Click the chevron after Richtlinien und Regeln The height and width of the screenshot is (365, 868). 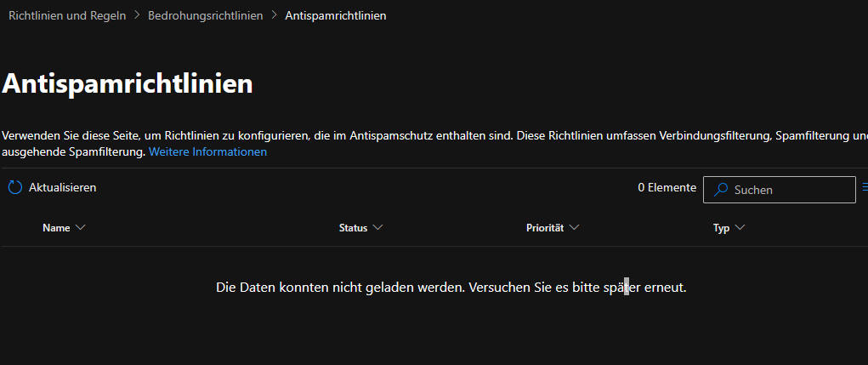pyautogui.click(x=137, y=15)
